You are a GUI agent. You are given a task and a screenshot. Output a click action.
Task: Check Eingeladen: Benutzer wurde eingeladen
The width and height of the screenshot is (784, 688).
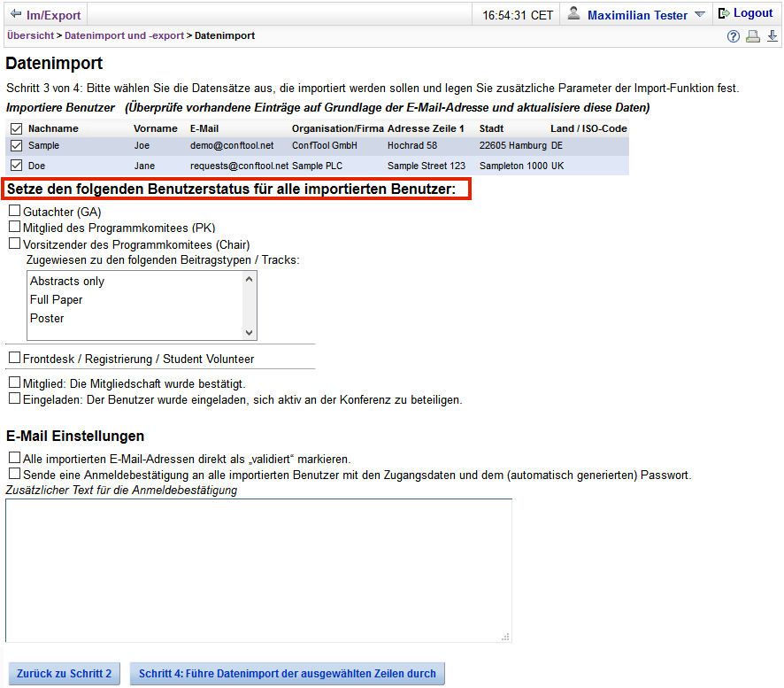click(x=15, y=398)
